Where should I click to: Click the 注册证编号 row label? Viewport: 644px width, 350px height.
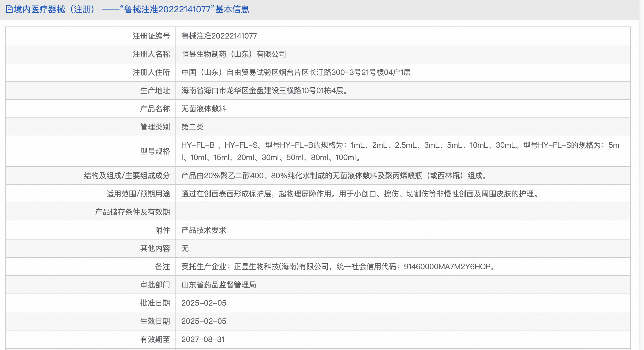pyautogui.click(x=151, y=36)
